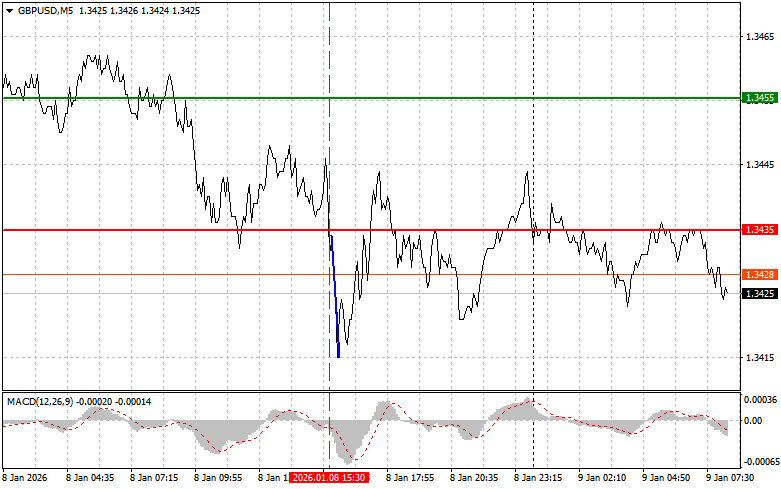Viewport: 781px width, 489px height.
Task: Click the black 1.3425 current price tag
Action: pyautogui.click(x=760, y=293)
